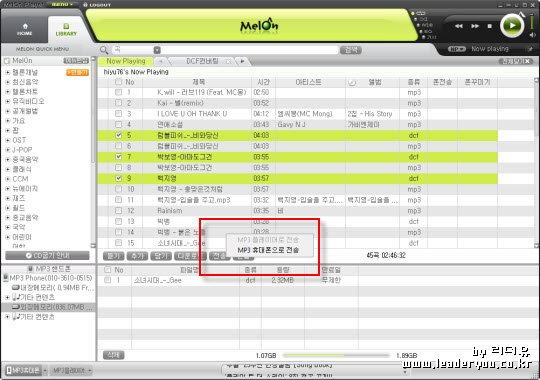Click the HOME icon tab
This screenshot has height=380, width=540.
pos(24,29)
